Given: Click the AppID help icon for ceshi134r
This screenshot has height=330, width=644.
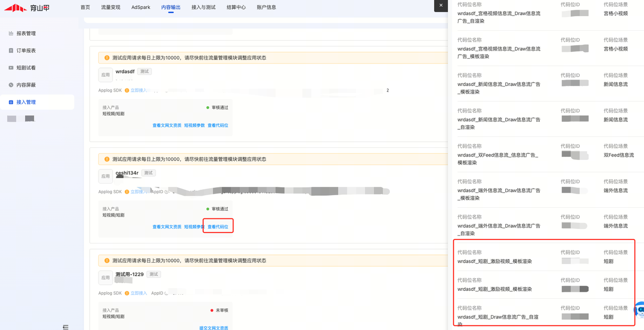Looking at the screenshot, I should coord(167,192).
